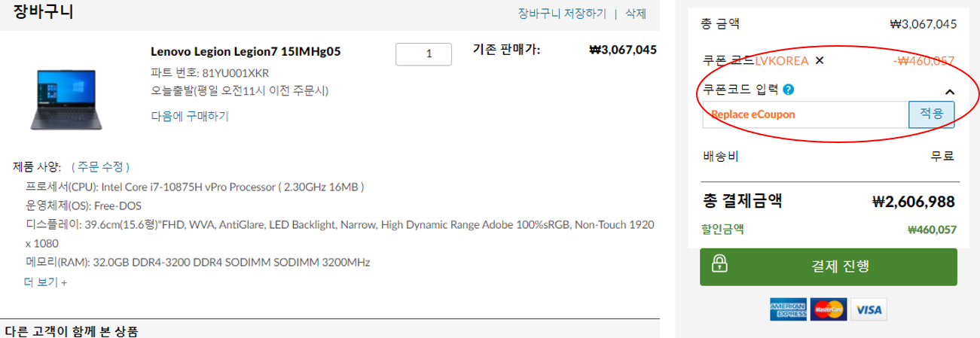980x338 pixels.
Task: Click the LVKOREA coupon code text
Action: click(x=782, y=61)
